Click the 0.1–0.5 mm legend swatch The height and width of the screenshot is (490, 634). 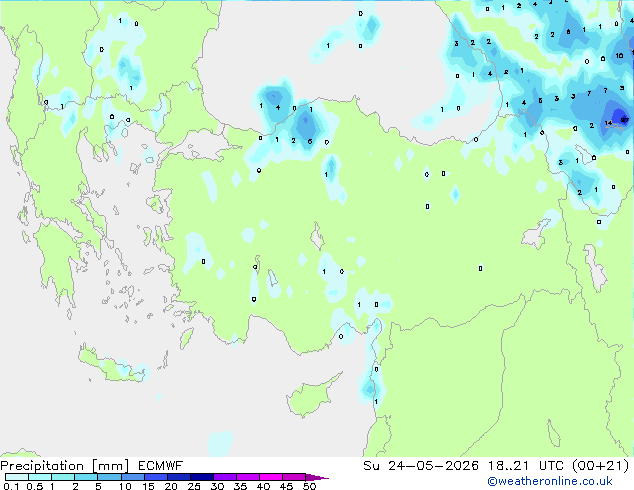click(x=17, y=477)
